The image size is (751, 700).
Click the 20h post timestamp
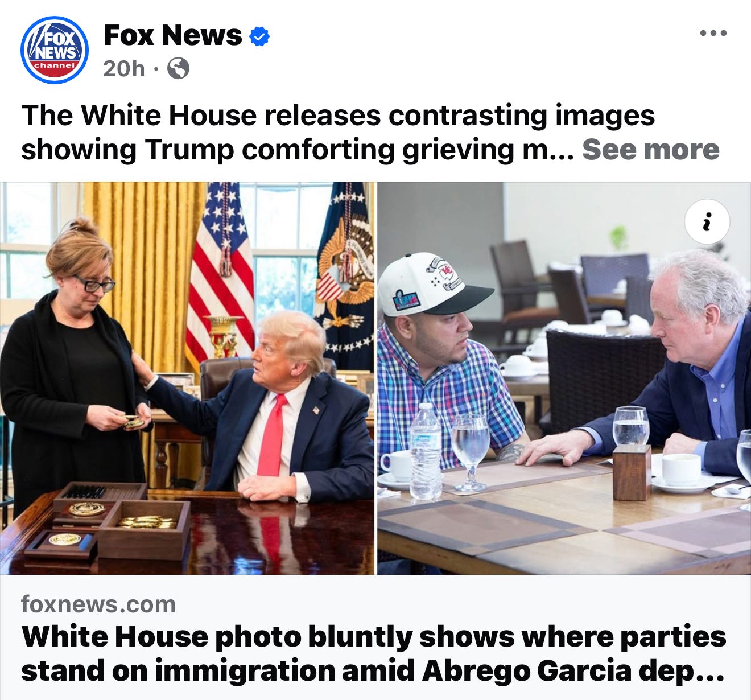pos(124,69)
